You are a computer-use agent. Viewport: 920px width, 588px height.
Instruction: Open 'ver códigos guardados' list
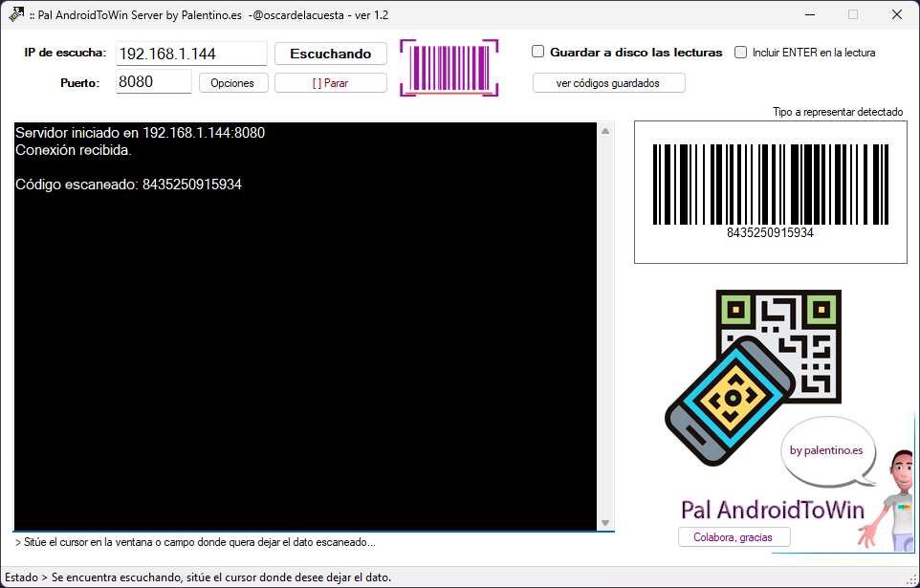point(608,83)
